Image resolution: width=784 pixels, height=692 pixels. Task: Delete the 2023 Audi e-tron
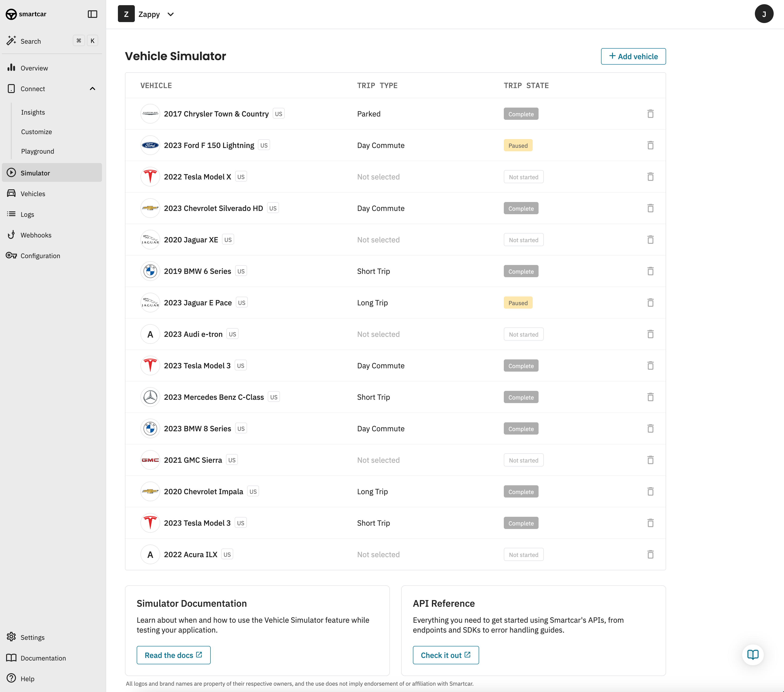coord(651,334)
